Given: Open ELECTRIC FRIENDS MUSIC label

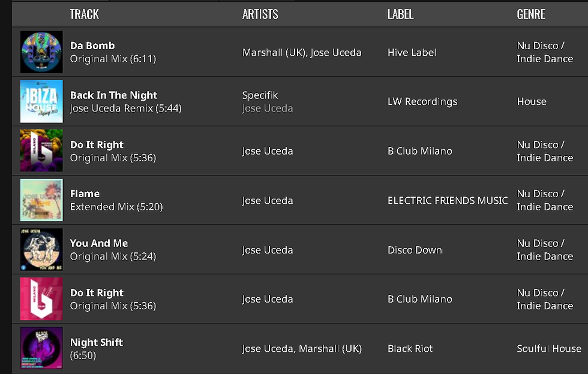Looking at the screenshot, I should [448, 201].
